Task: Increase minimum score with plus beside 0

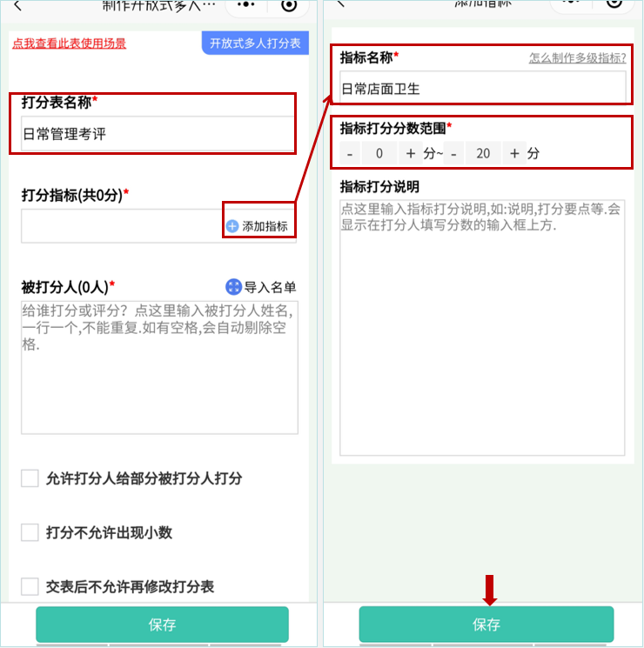Action: tap(410, 153)
